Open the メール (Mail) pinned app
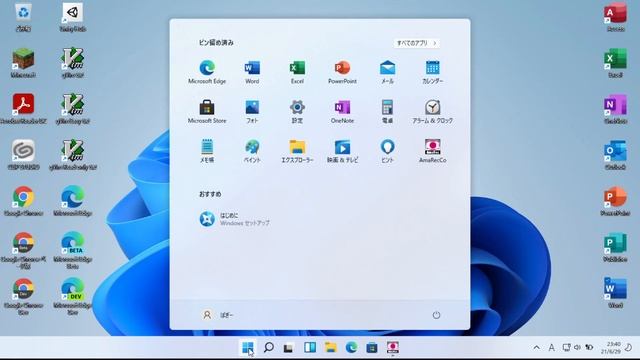This screenshot has height=360, width=640. pos(387,72)
